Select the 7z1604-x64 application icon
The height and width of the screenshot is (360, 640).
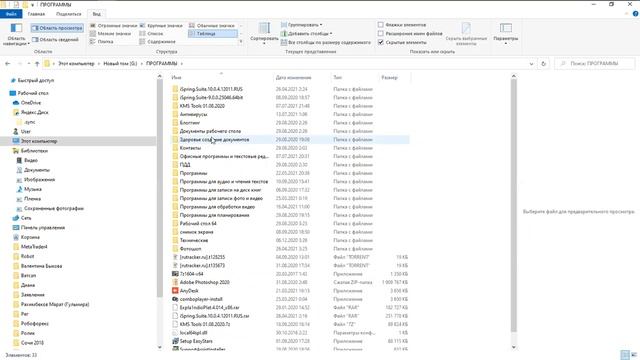coord(175,274)
